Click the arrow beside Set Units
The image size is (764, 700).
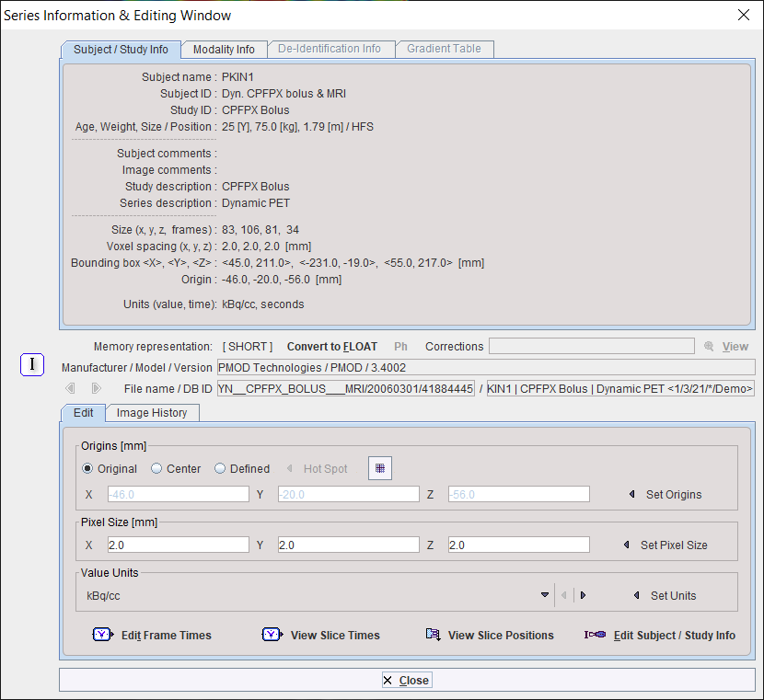(636, 596)
